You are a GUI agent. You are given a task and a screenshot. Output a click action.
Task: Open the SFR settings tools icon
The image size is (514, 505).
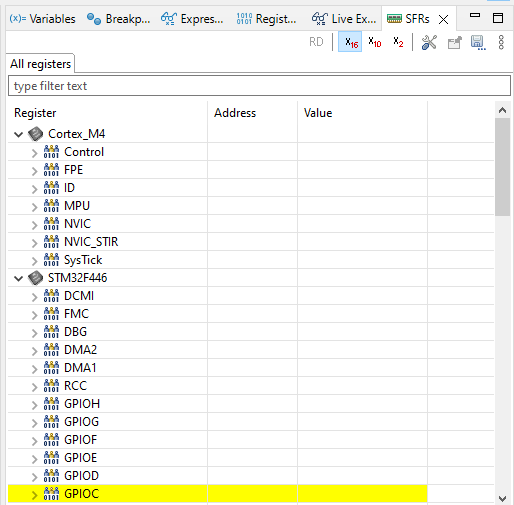pyautogui.click(x=429, y=42)
